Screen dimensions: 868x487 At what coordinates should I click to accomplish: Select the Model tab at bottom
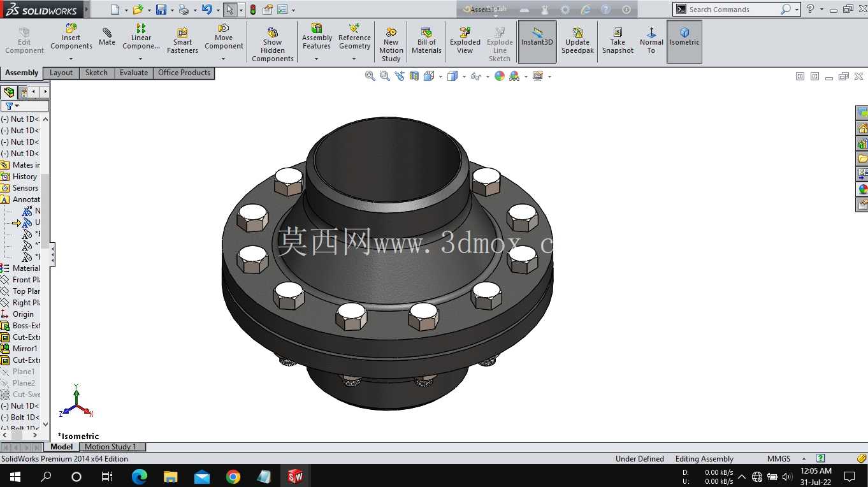[x=62, y=447]
